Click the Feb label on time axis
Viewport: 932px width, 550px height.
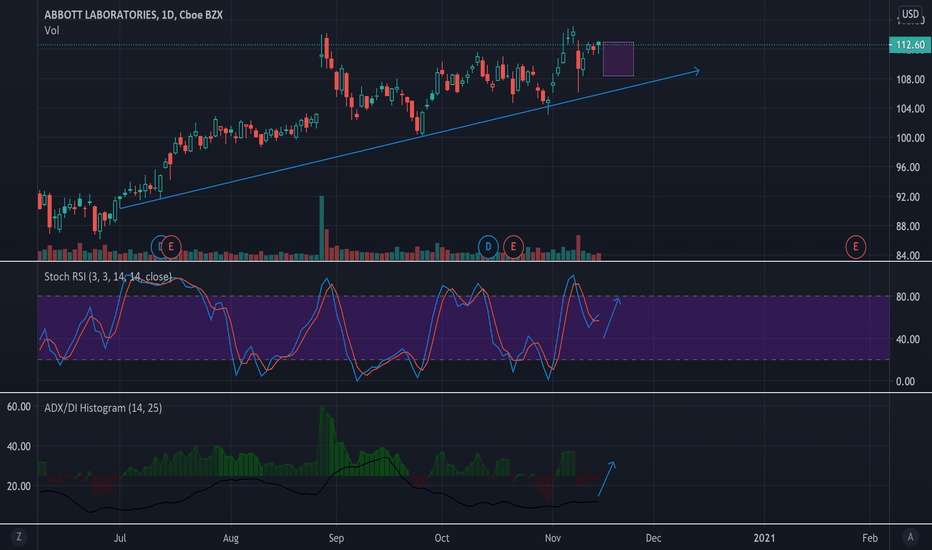click(870, 538)
